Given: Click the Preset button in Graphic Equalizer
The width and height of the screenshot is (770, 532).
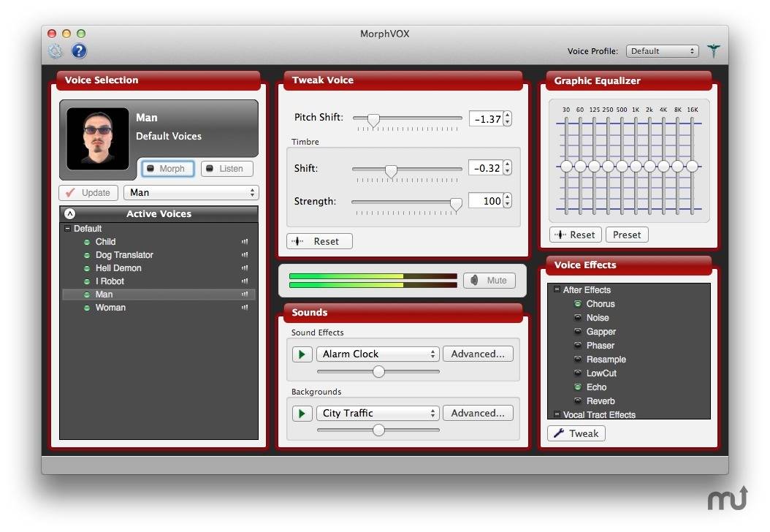Looking at the screenshot, I should tap(626, 235).
